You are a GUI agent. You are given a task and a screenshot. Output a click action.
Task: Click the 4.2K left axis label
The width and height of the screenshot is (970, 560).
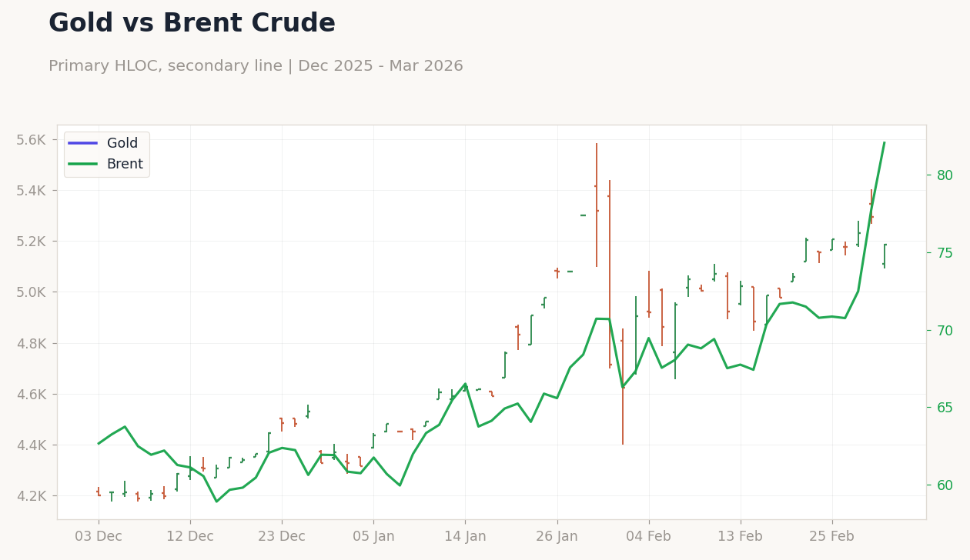(x=31, y=495)
